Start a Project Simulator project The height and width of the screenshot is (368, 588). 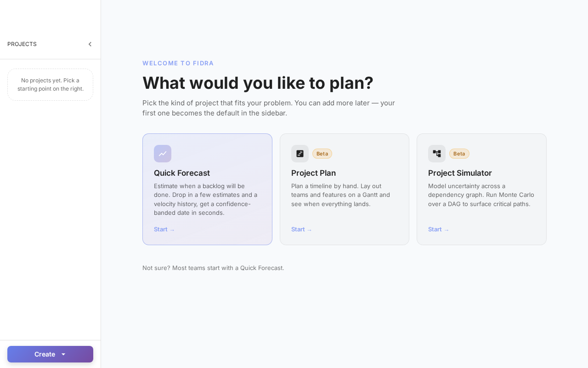(439, 229)
